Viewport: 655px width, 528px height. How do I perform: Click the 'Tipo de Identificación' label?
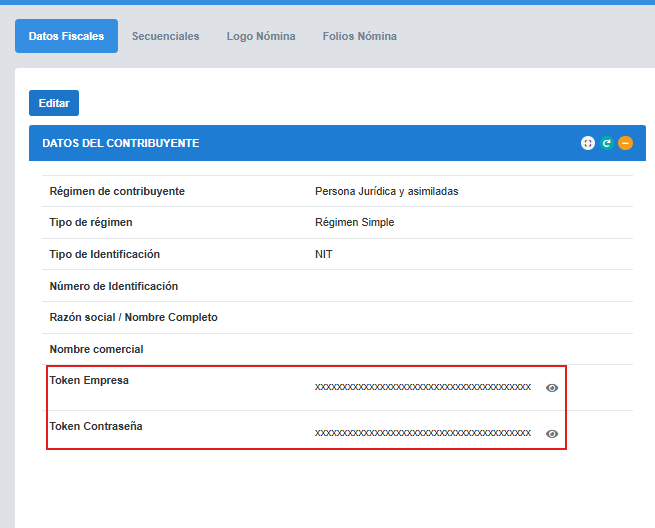tap(105, 254)
